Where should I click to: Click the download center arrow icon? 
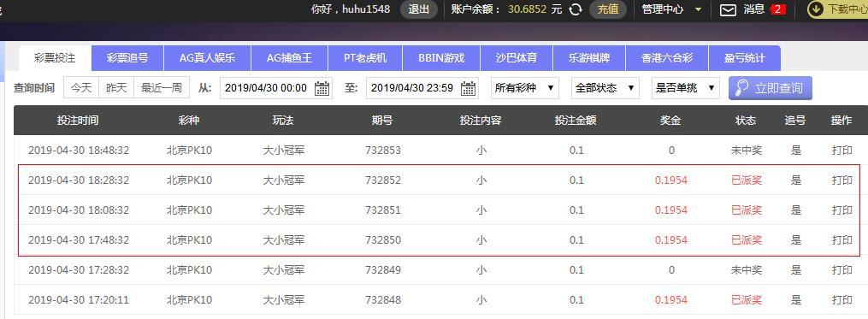pos(816,9)
